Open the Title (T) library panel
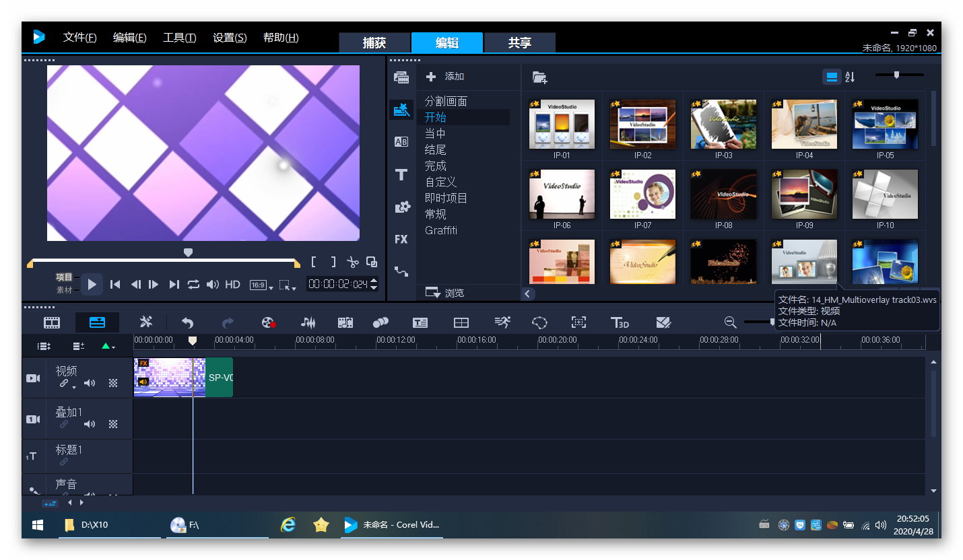The width and height of the screenshot is (963, 560). click(x=401, y=175)
